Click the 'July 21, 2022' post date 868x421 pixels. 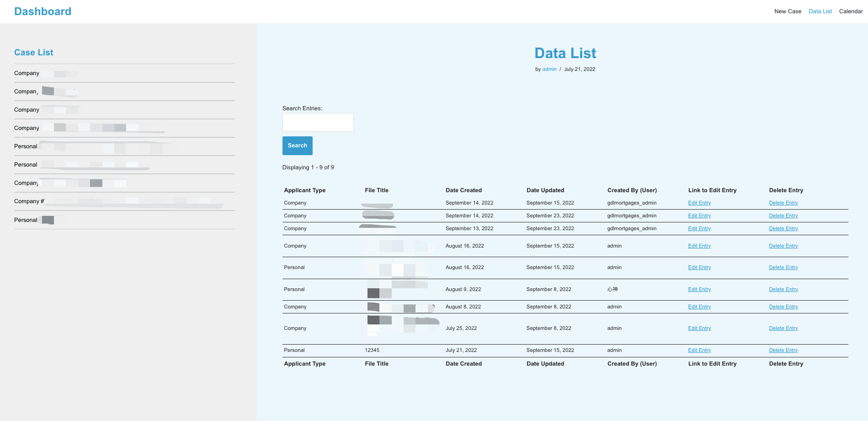coord(579,70)
